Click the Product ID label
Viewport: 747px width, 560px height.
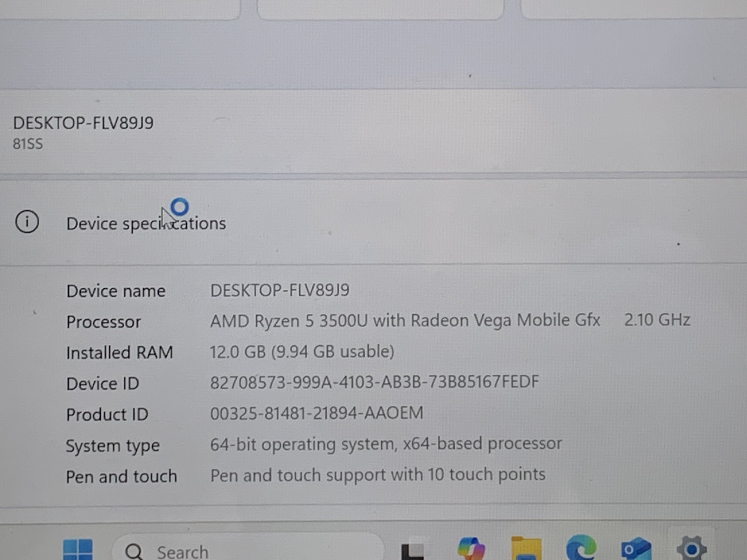tap(107, 414)
